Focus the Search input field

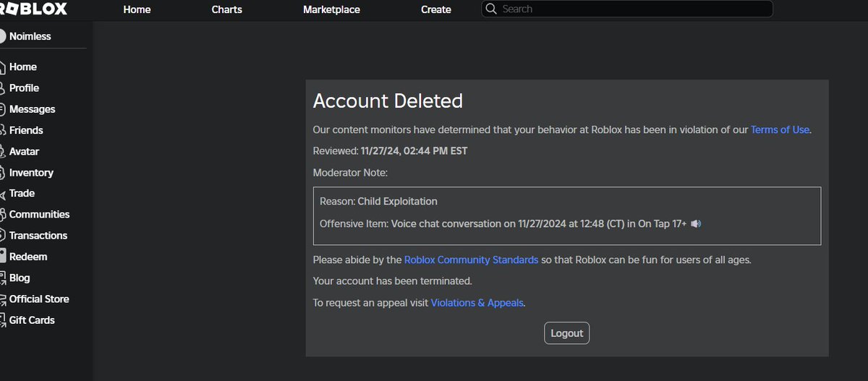627,9
